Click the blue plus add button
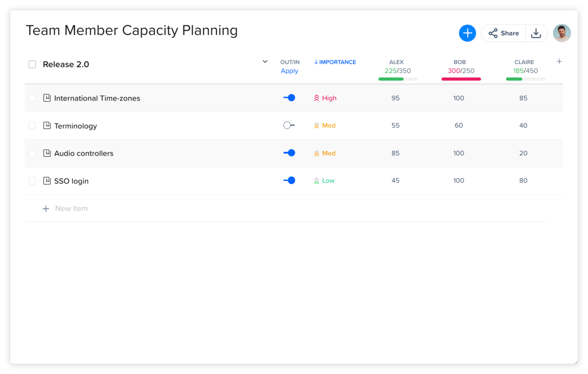The height and width of the screenshot is (374, 588). (467, 33)
